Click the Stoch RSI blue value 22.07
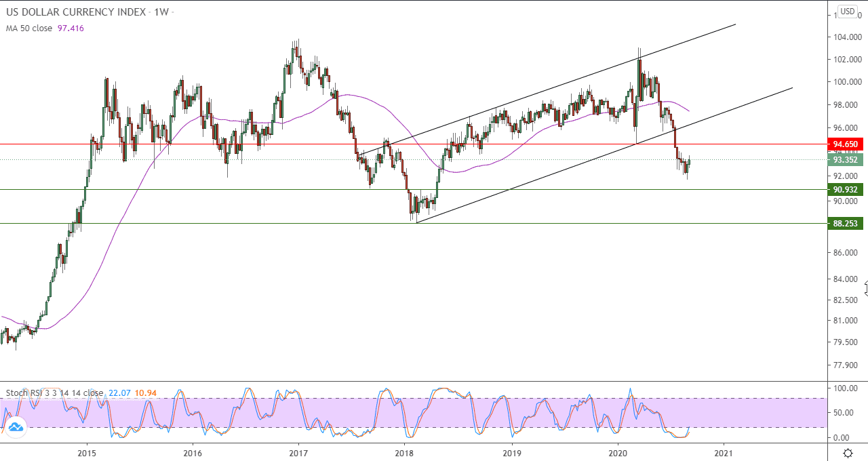868x461 pixels. click(x=119, y=393)
